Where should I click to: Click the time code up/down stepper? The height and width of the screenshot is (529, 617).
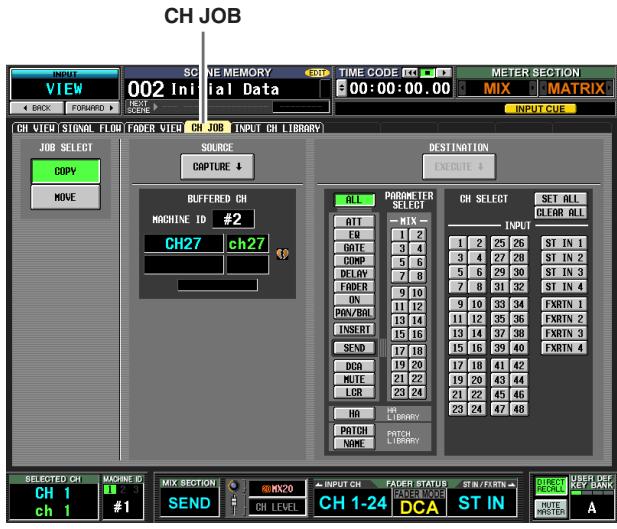[342, 88]
